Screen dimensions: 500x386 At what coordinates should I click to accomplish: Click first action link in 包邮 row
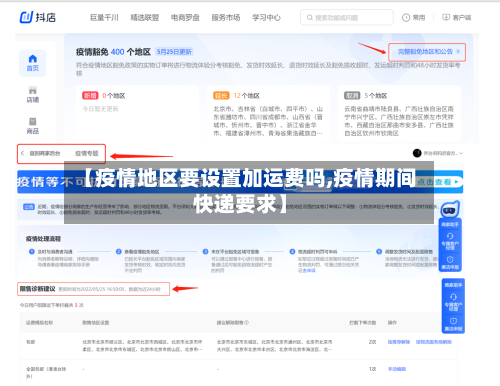click(399, 342)
